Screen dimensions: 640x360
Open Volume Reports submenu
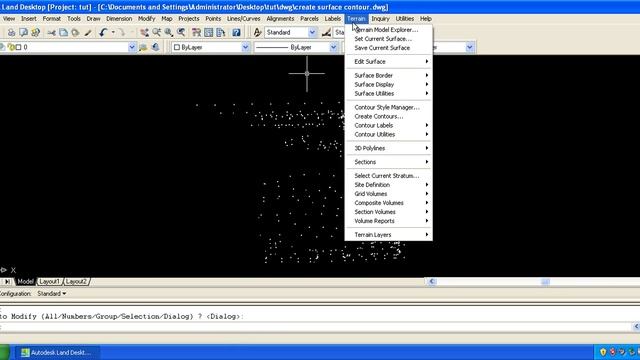[x=389, y=221]
